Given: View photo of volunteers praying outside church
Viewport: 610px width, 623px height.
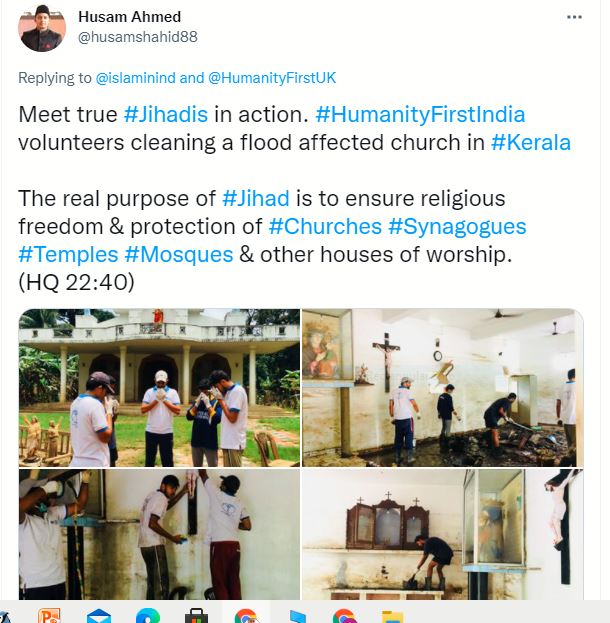Looking at the screenshot, I should click(x=159, y=387).
